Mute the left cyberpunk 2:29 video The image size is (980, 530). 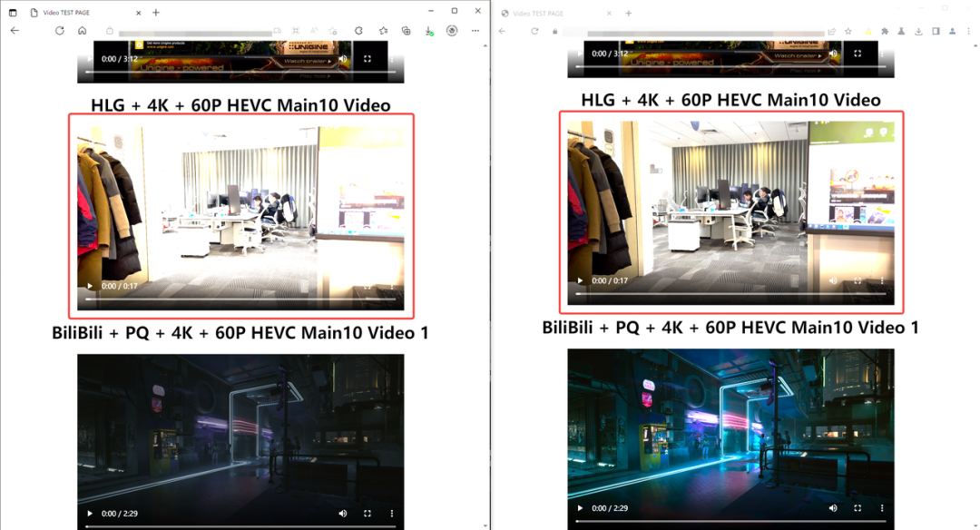pos(342,513)
